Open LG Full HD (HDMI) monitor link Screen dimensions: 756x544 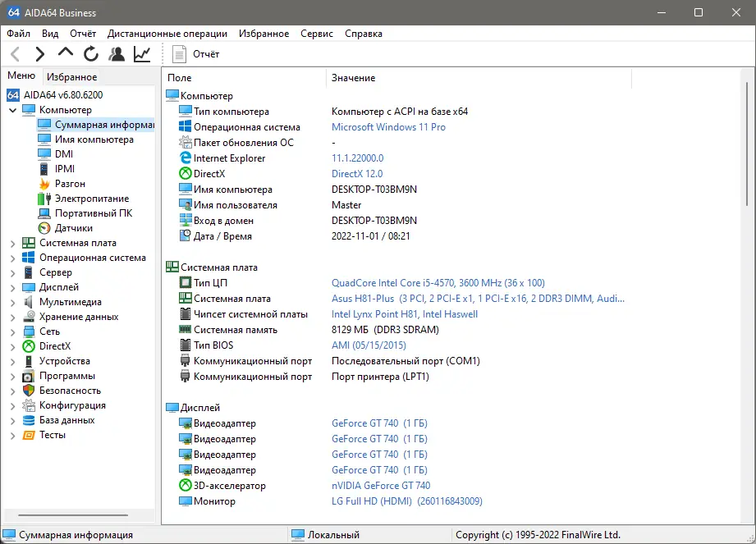[x=407, y=501]
